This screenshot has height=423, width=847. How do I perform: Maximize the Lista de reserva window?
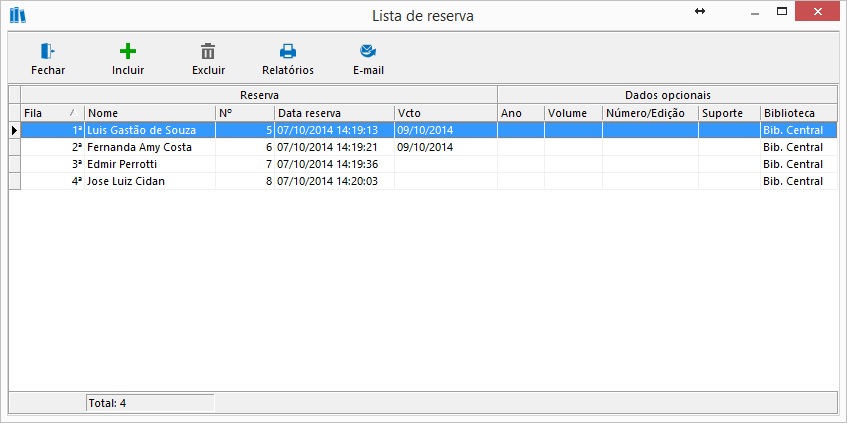click(782, 11)
